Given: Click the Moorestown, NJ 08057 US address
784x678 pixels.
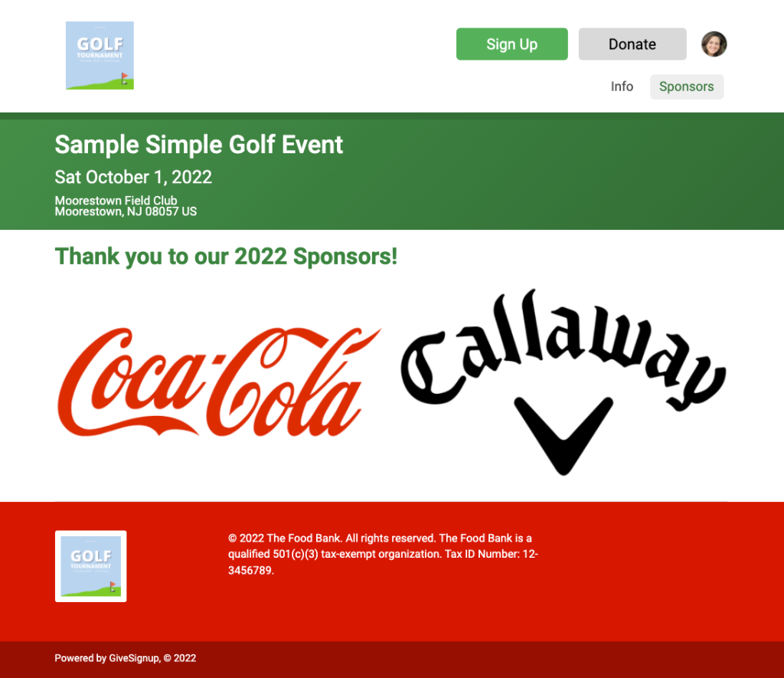Looking at the screenshot, I should click(x=126, y=211).
